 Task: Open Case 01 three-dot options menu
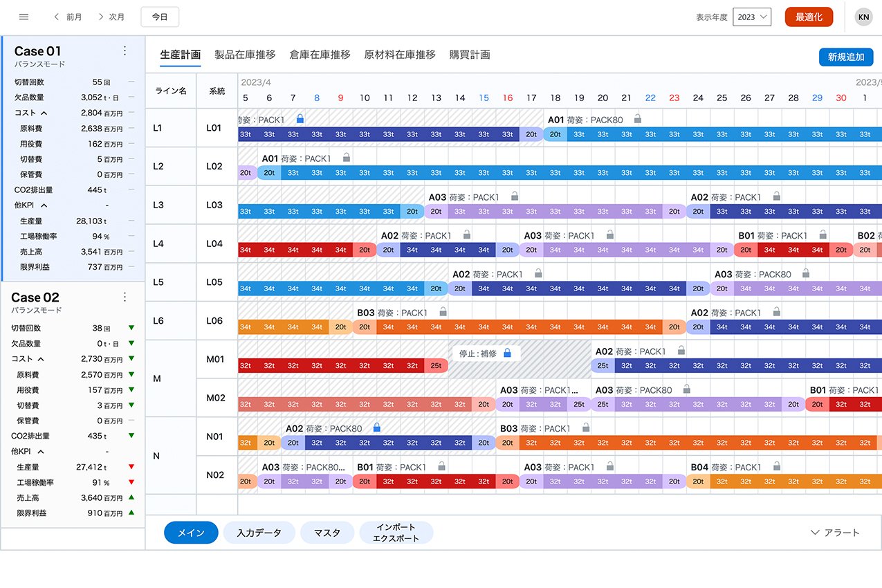[x=125, y=50]
